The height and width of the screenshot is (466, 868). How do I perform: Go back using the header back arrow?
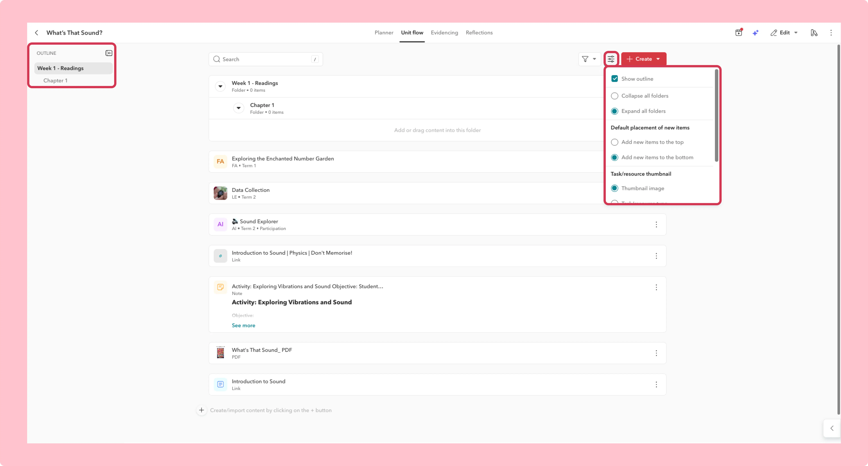click(x=36, y=33)
